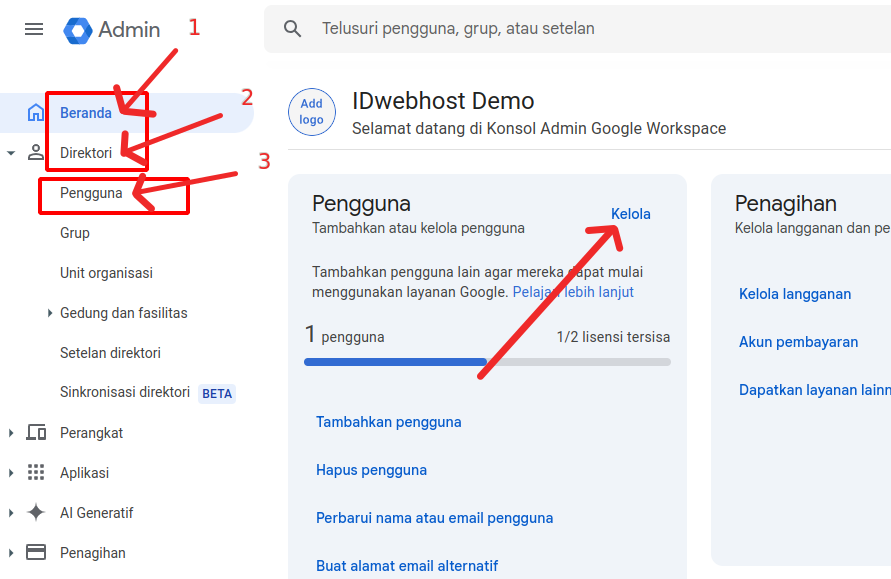This screenshot has height=579, width=891.
Task: Select Perangkat label in sidebar
Action: tap(91, 433)
